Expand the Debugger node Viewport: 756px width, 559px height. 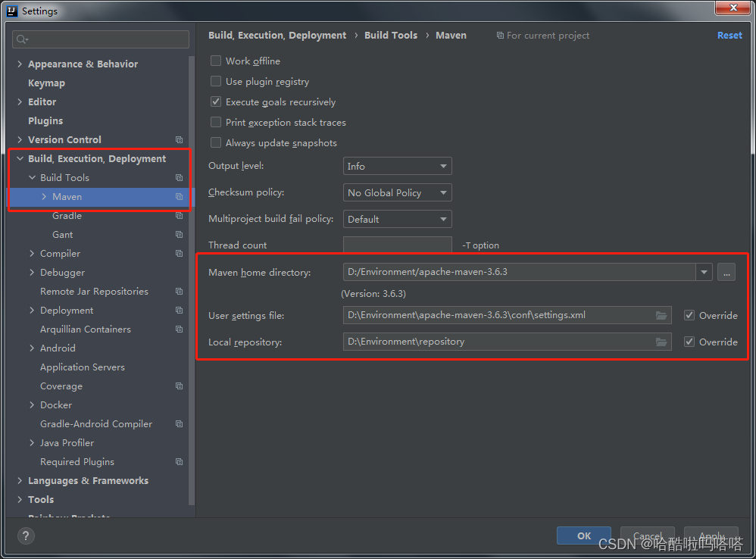pos(32,272)
